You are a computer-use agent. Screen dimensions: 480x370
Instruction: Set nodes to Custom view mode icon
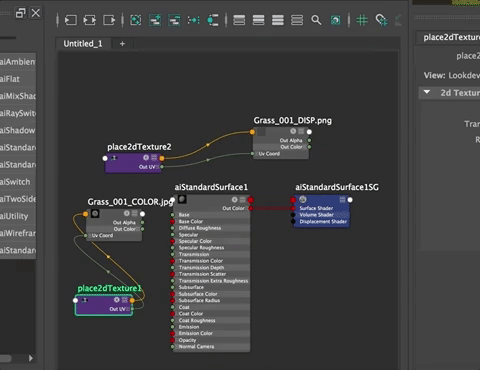[x=297, y=20]
